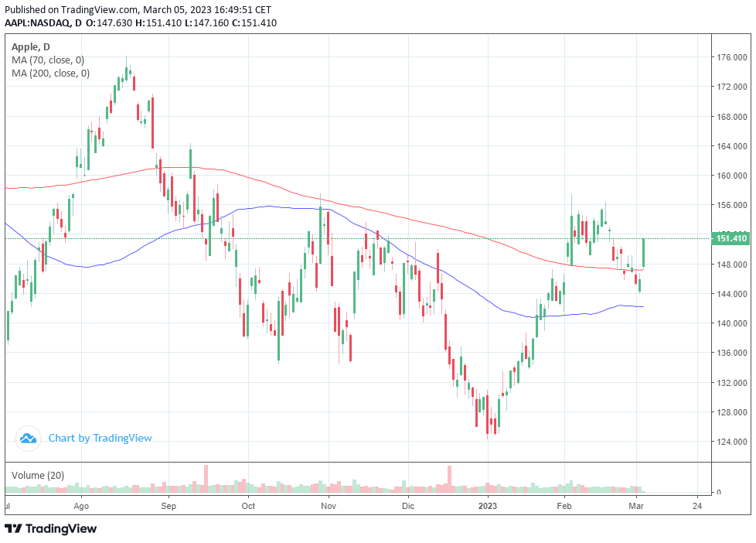Click the 144.000 price axis label
The image size is (756, 543).
pyautogui.click(x=732, y=294)
